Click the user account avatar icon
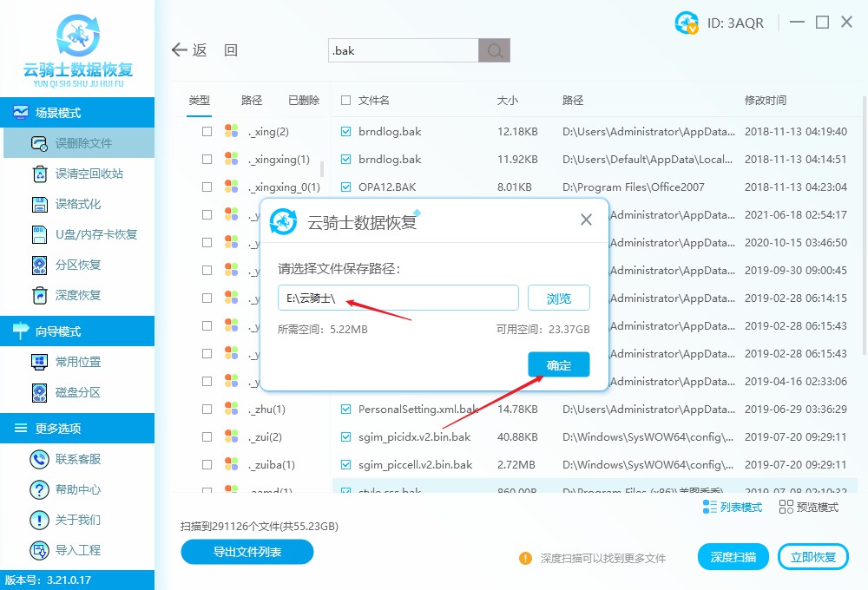 click(687, 23)
